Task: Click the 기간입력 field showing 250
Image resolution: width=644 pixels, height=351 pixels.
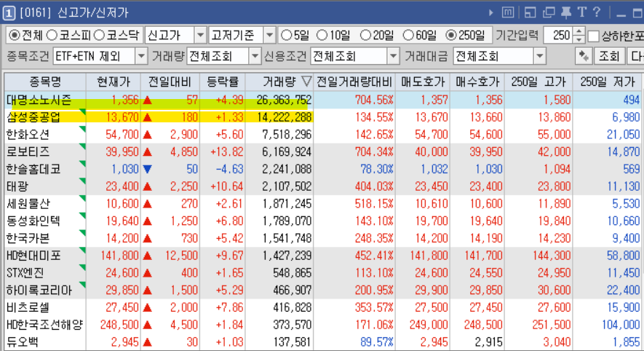Action: pos(559,36)
